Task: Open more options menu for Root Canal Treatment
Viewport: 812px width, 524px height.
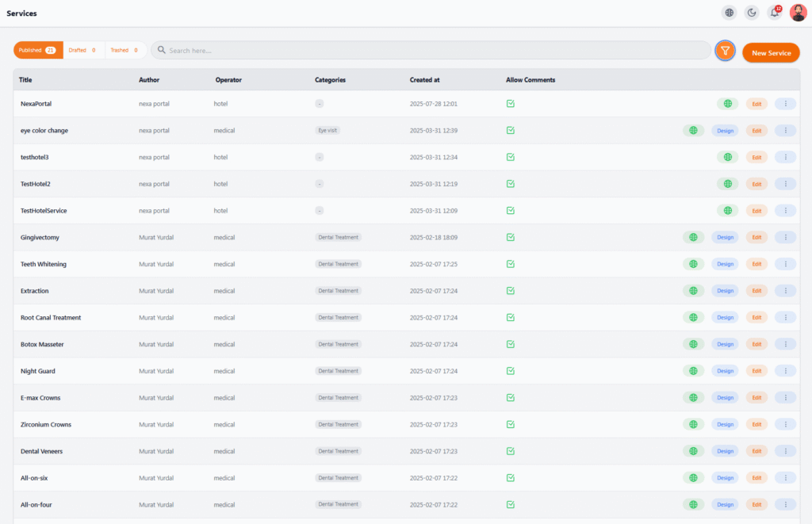Action: (786, 317)
